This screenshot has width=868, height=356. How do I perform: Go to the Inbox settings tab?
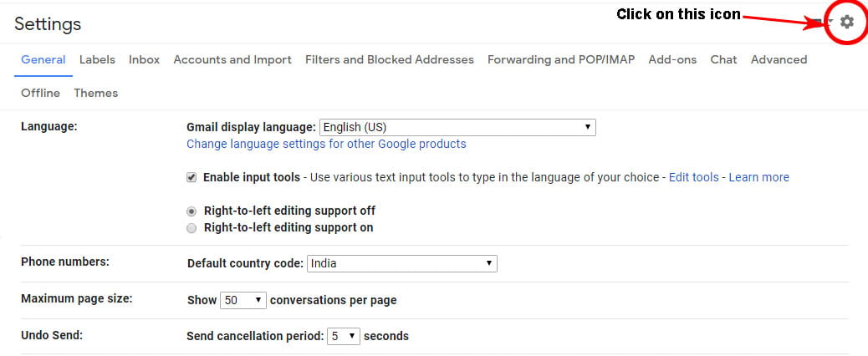click(145, 59)
